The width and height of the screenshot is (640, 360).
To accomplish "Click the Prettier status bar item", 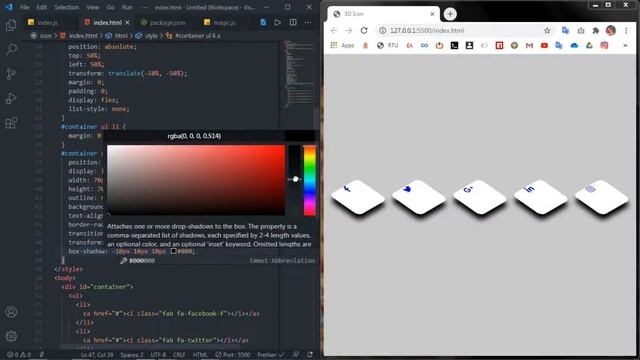I will (270, 355).
